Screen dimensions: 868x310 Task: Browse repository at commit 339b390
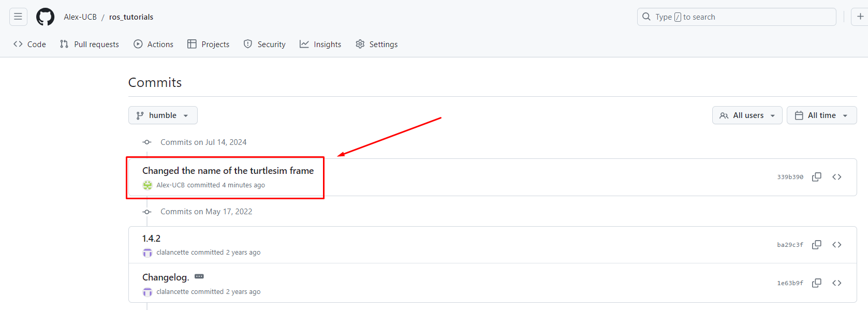837,177
